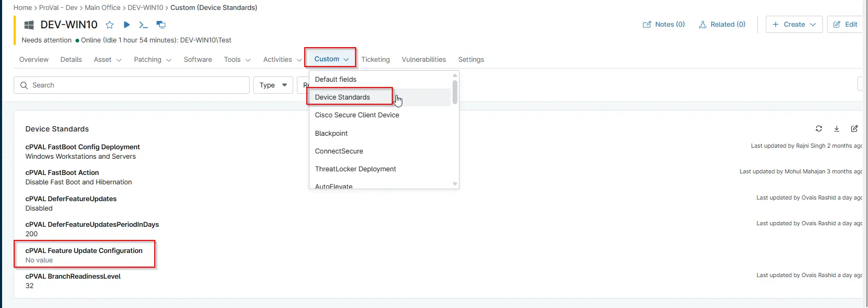This screenshot has width=868, height=308.
Task: Expand the Patching tab menu
Action: (x=153, y=60)
